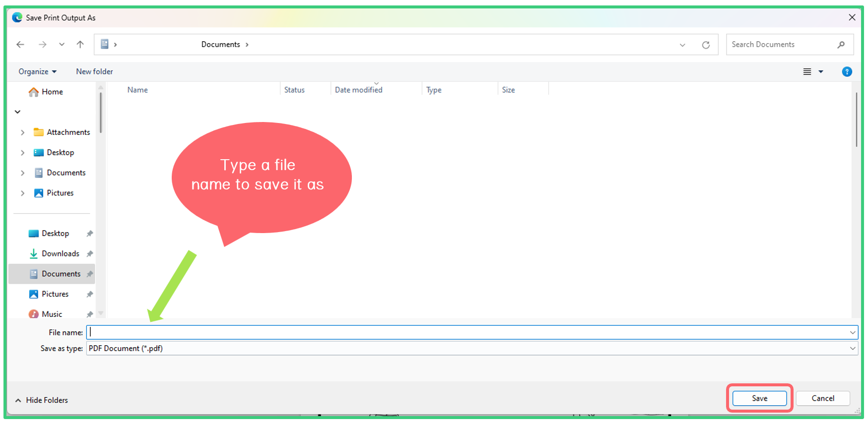Open the recent locations dropdown arrow
Image resolution: width=868 pixels, height=426 pixels.
click(x=62, y=45)
